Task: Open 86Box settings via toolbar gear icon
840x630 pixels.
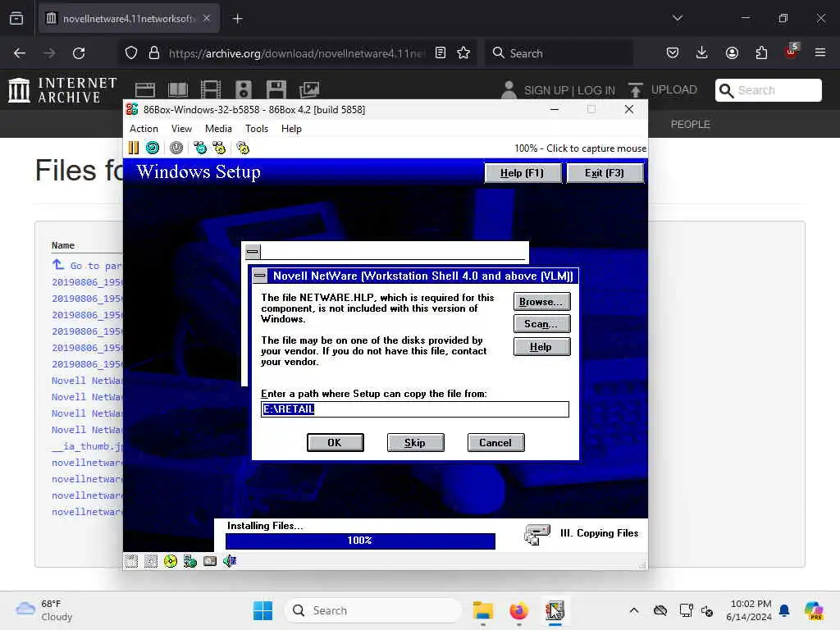Action: [243, 148]
